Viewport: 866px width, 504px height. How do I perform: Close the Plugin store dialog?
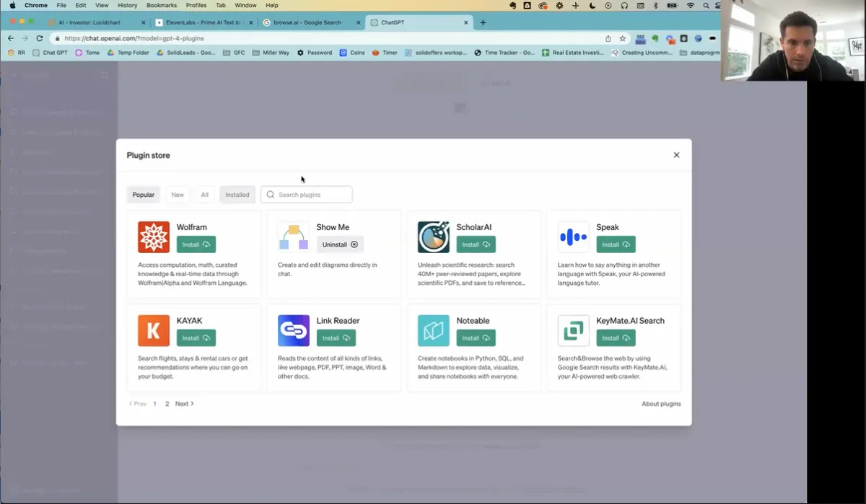click(676, 155)
